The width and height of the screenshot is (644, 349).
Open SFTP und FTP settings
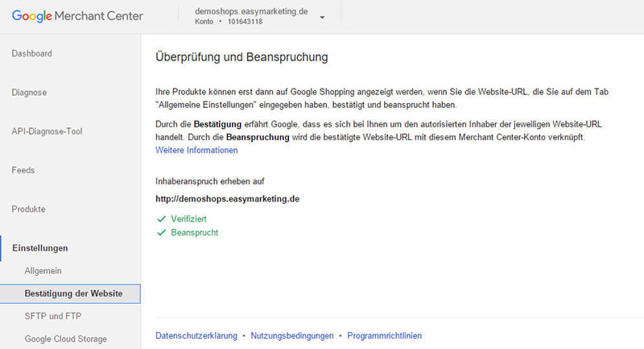(53, 316)
